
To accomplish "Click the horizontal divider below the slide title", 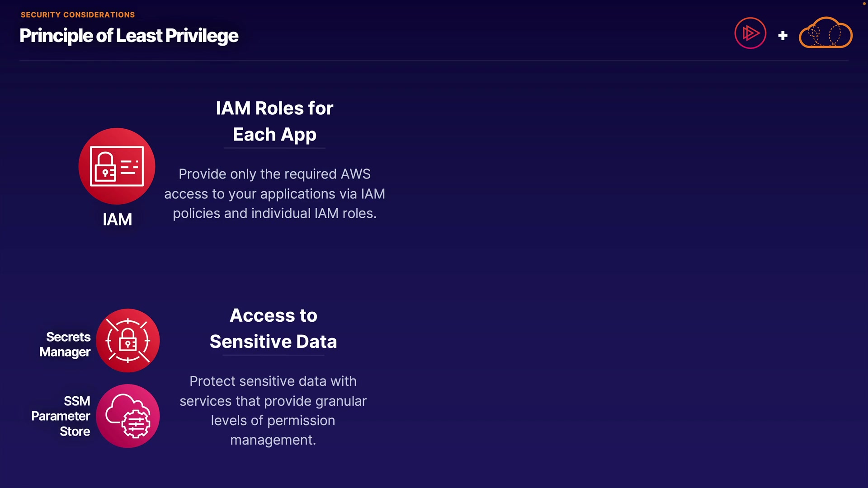I will 434,60.
